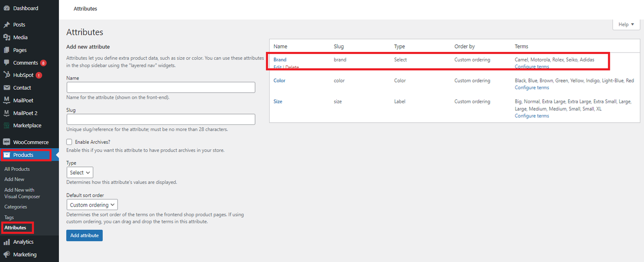
Task: Click the Order by column header
Action: [464, 46]
